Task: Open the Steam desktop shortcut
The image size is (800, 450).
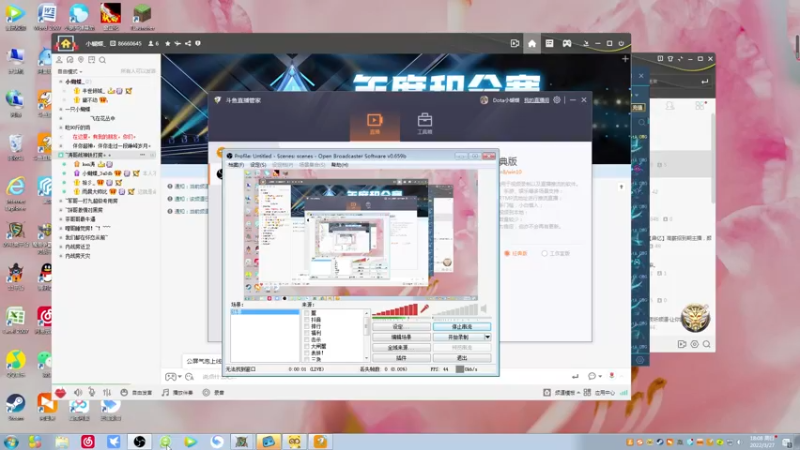Action: (x=15, y=406)
